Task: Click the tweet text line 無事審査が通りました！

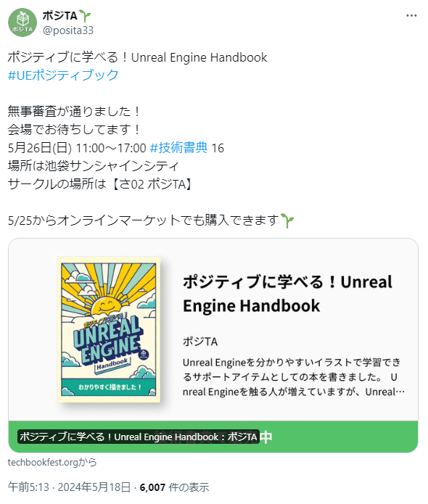Action: 74,112
